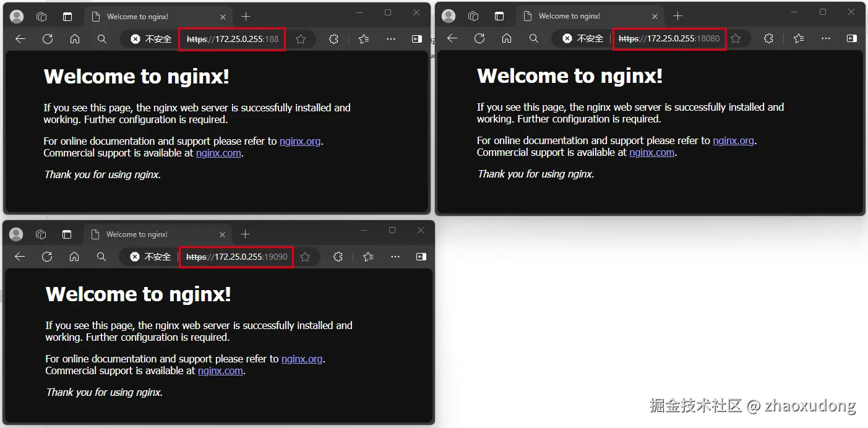Open new tab in port 19090 window
The image size is (868, 428).
pos(245,234)
